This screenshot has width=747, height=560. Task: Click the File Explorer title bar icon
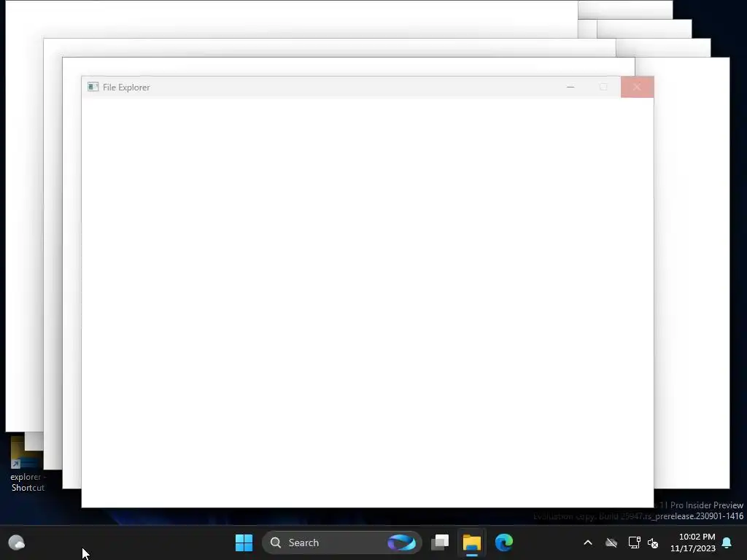tap(93, 87)
